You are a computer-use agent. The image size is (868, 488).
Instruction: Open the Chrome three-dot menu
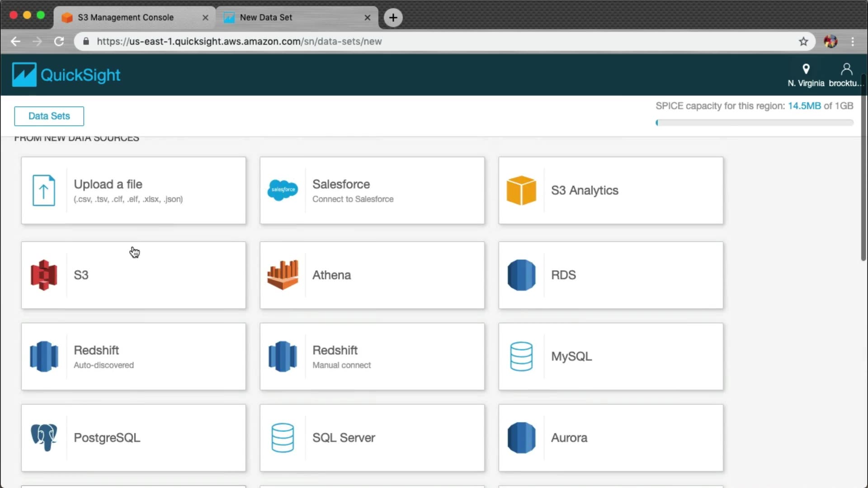tap(853, 42)
